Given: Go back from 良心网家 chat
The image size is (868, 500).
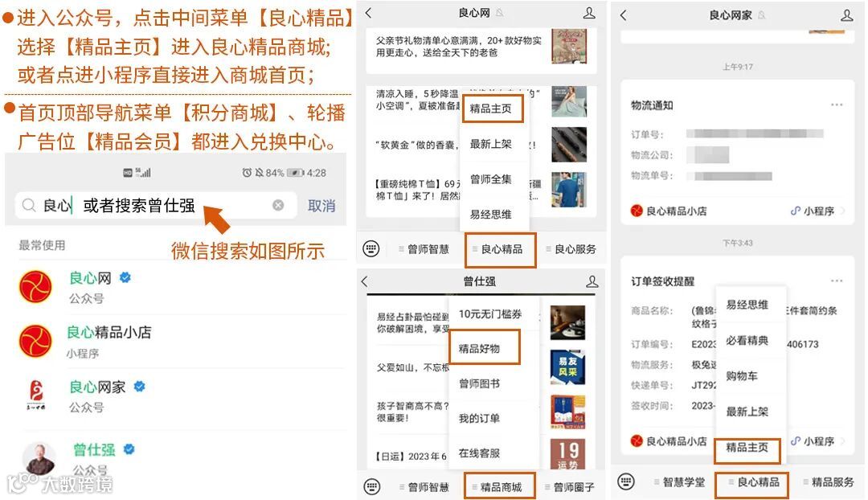Looking at the screenshot, I should (x=624, y=15).
